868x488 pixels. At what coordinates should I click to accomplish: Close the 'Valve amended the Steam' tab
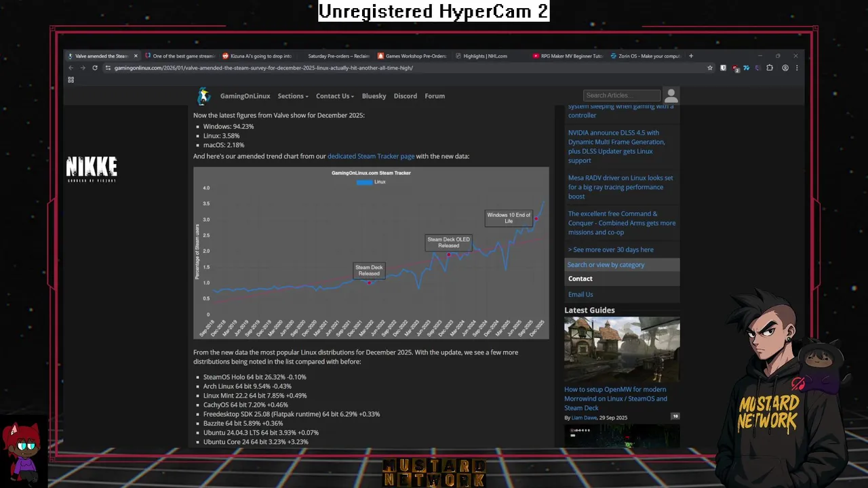[x=136, y=56]
